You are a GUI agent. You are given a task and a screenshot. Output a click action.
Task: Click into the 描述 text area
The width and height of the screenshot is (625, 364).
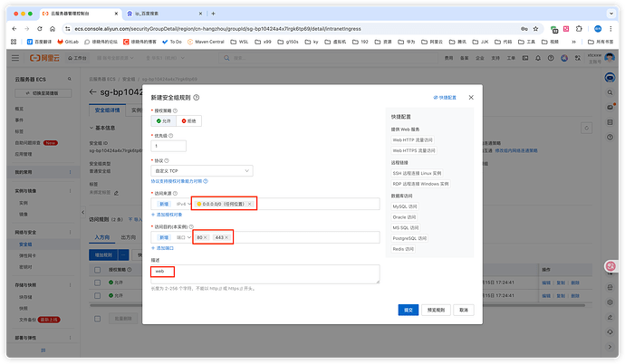click(x=264, y=273)
